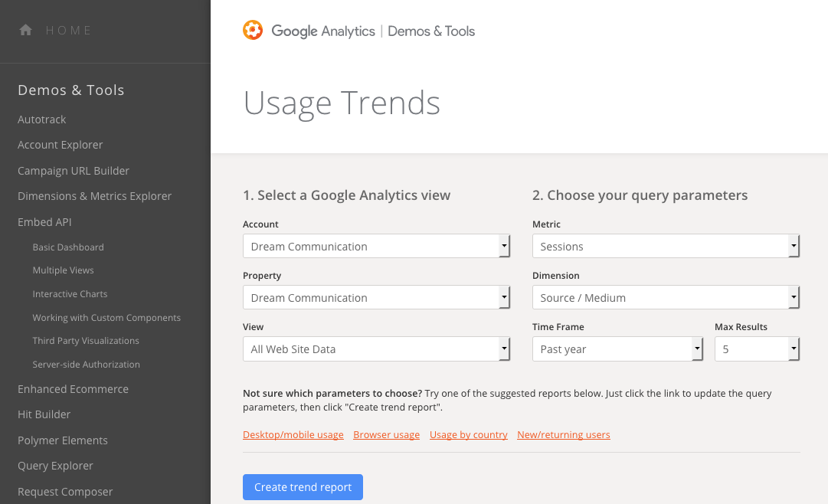Open Account Explorer page
The image size is (828, 504).
click(61, 145)
